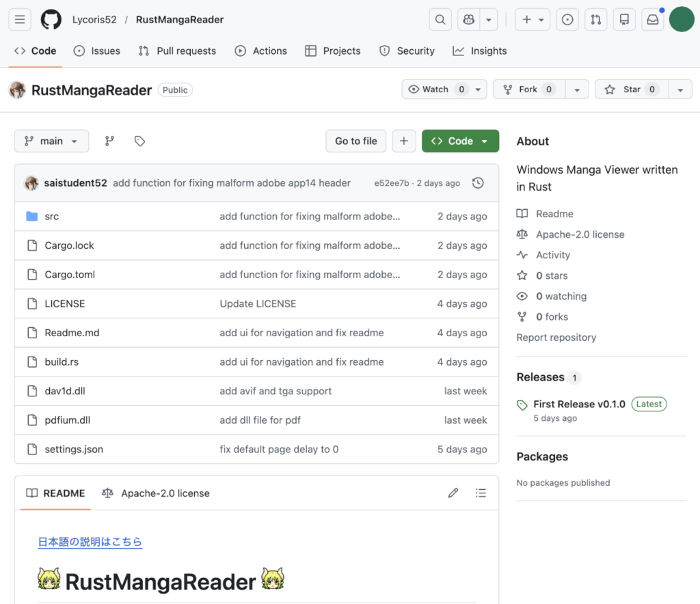This screenshot has width=700, height=604.
Task: View commit history clock icon
Action: coord(478,183)
